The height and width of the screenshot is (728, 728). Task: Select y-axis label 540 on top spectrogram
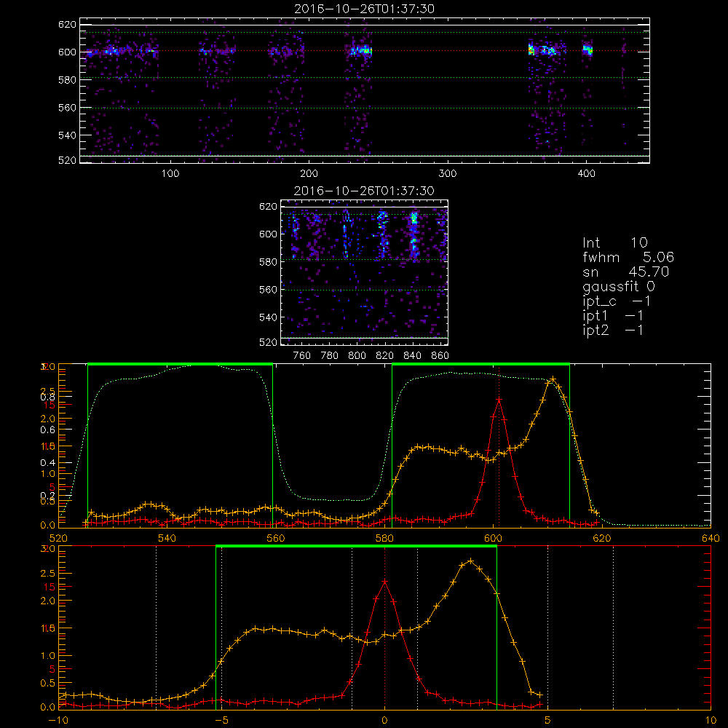point(67,135)
